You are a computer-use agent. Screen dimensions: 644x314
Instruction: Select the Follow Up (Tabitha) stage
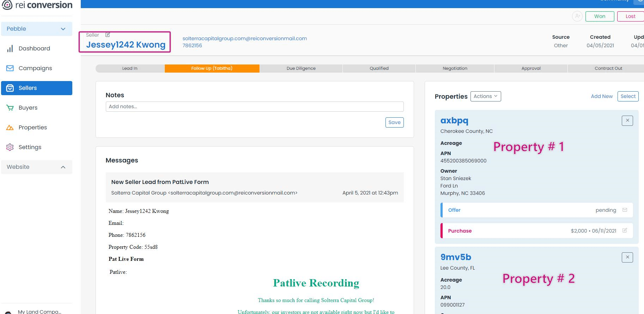pos(212,68)
